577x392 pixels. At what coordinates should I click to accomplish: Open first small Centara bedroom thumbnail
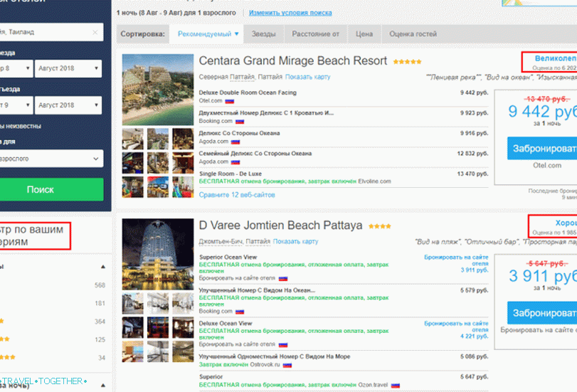point(133,139)
